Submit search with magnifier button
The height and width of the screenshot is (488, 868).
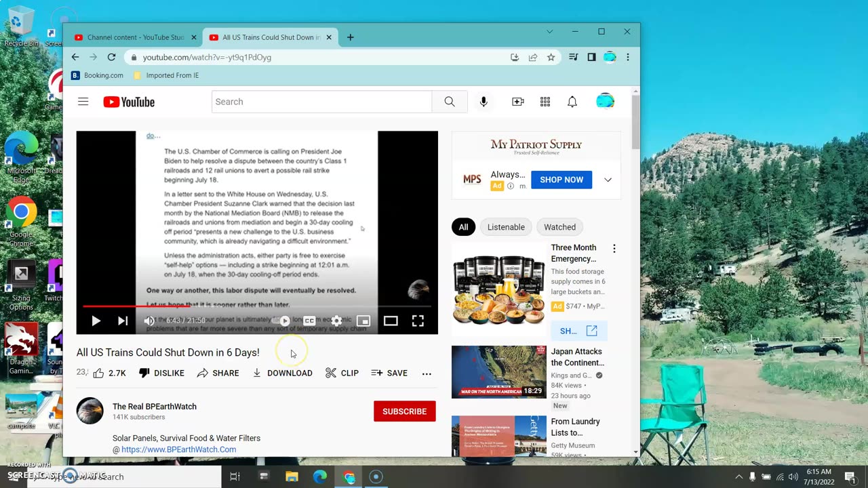(450, 102)
